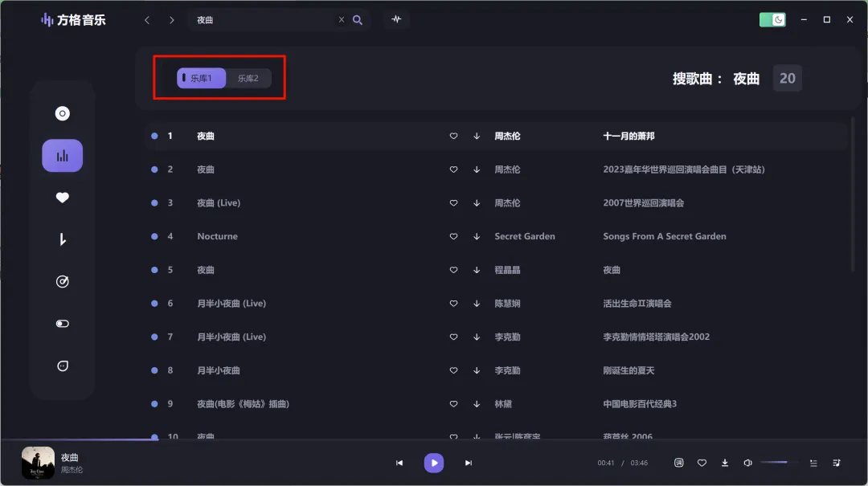
Task: Click the switch-shaped icon in the sidebar
Action: (62, 323)
